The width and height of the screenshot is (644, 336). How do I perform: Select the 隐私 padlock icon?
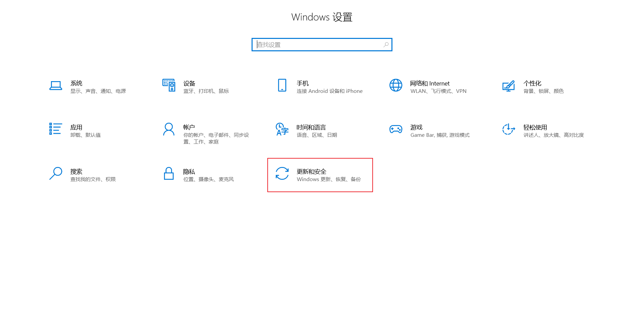pyautogui.click(x=169, y=173)
